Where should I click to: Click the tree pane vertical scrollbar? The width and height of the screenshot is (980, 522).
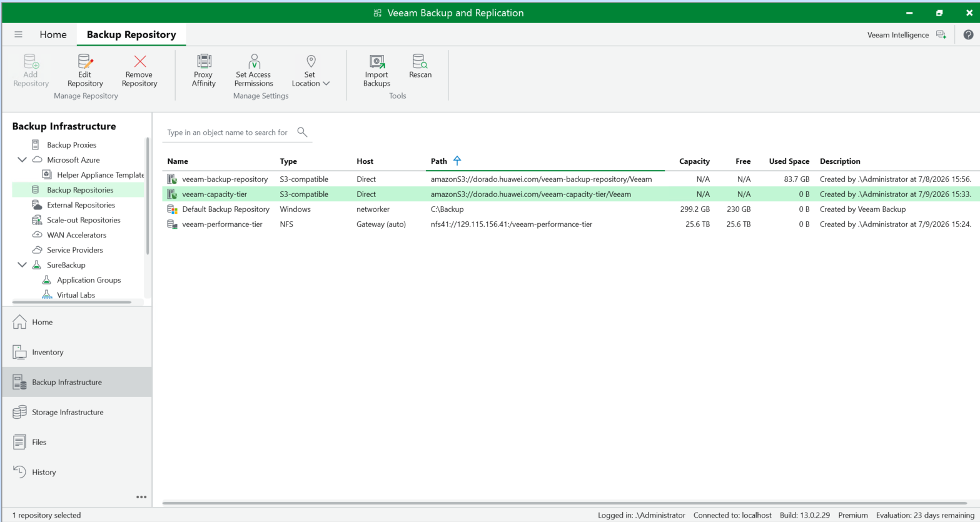point(148,196)
